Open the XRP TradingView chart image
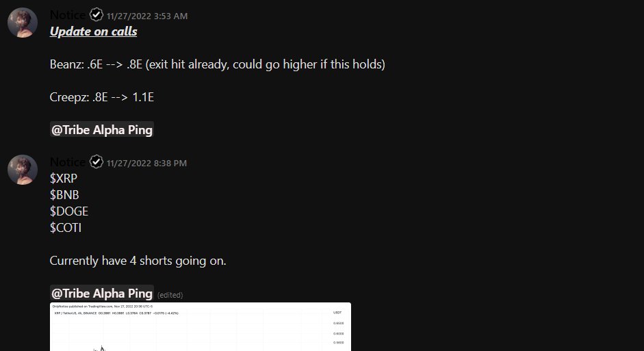Image resolution: width=644 pixels, height=351 pixels. (201, 327)
